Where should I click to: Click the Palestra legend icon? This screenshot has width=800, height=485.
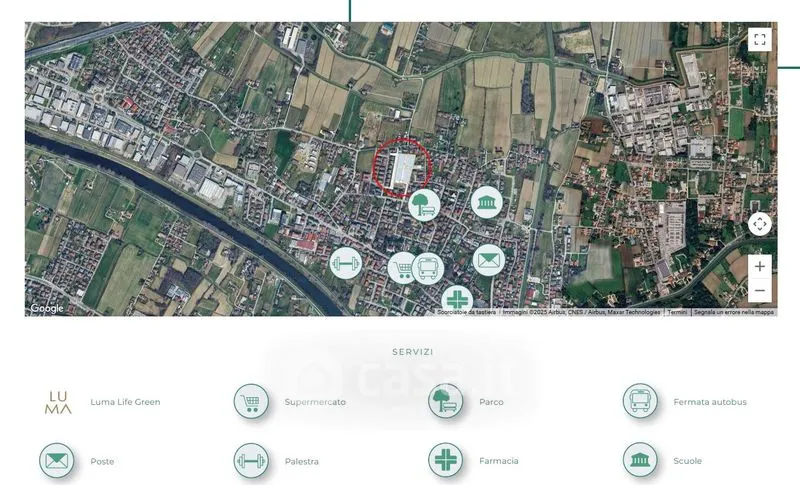(x=251, y=461)
